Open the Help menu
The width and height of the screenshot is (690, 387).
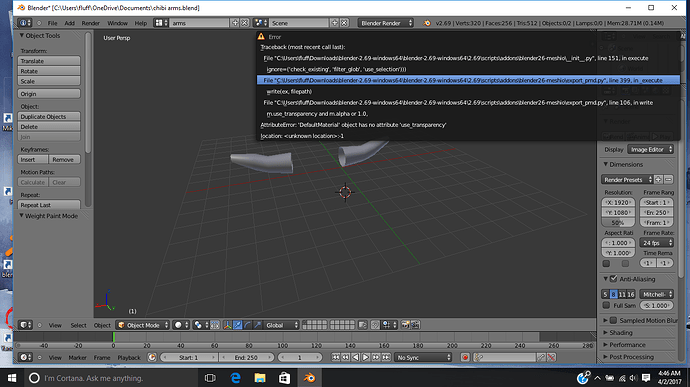coord(141,23)
